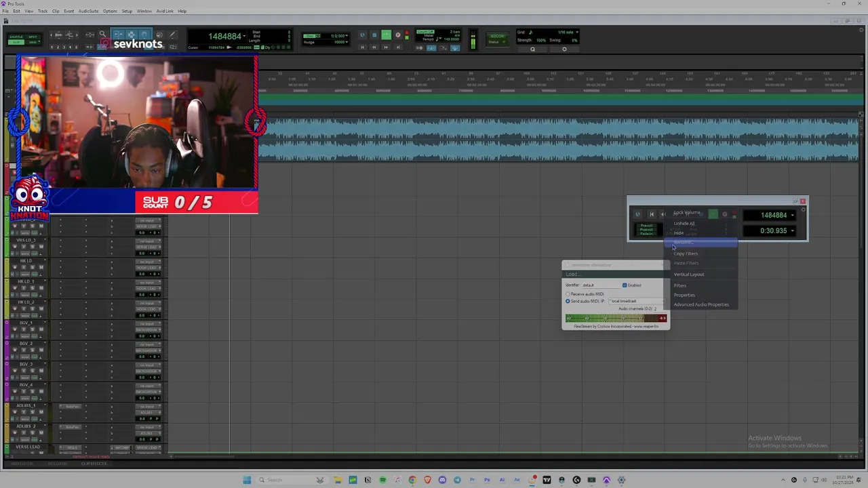The width and height of the screenshot is (868, 488).
Task: Select the Selector tool
Action: coord(131,35)
